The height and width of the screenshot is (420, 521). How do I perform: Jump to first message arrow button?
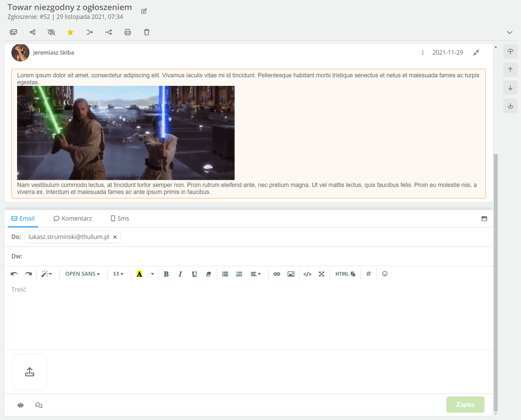(x=510, y=52)
